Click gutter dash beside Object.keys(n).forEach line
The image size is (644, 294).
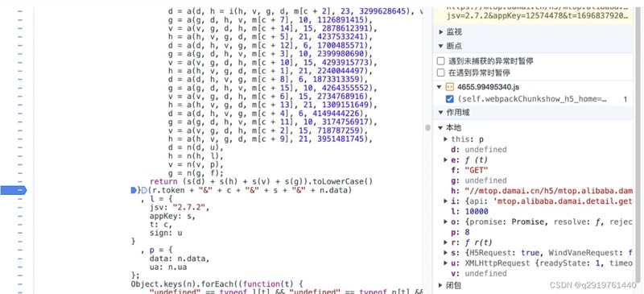pyautogui.click(x=20, y=284)
